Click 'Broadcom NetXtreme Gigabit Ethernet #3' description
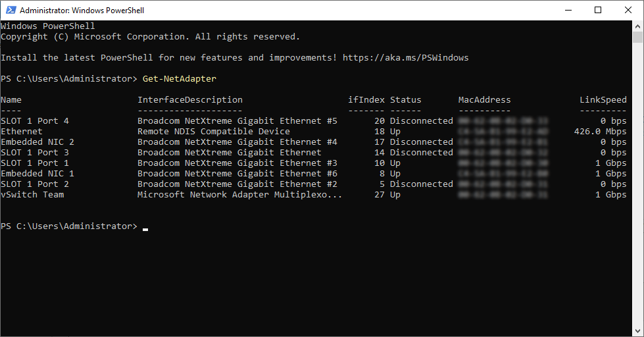644x337 pixels. point(237,163)
